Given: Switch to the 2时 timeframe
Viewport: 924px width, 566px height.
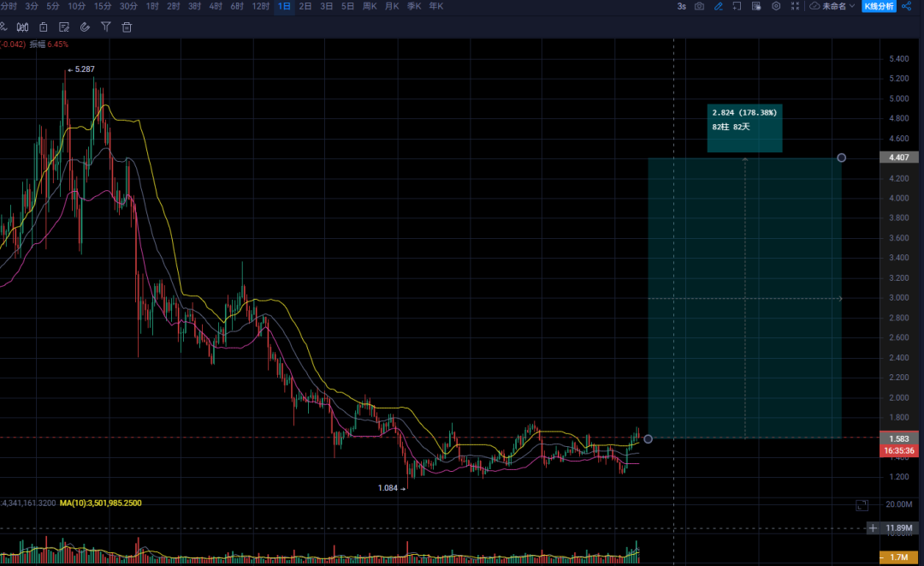Looking at the screenshot, I should (173, 7).
